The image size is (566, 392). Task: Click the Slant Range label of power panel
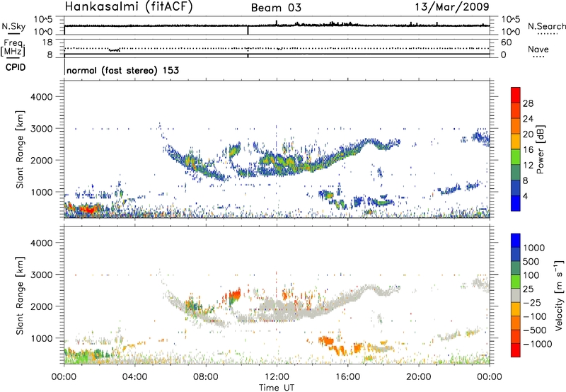[x=20, y=150]
